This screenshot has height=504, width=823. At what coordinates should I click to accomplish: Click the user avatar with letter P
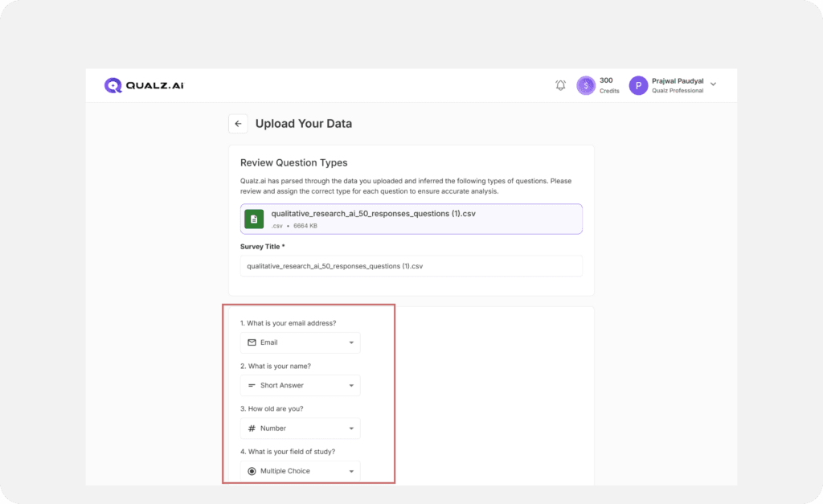[638, 85]
